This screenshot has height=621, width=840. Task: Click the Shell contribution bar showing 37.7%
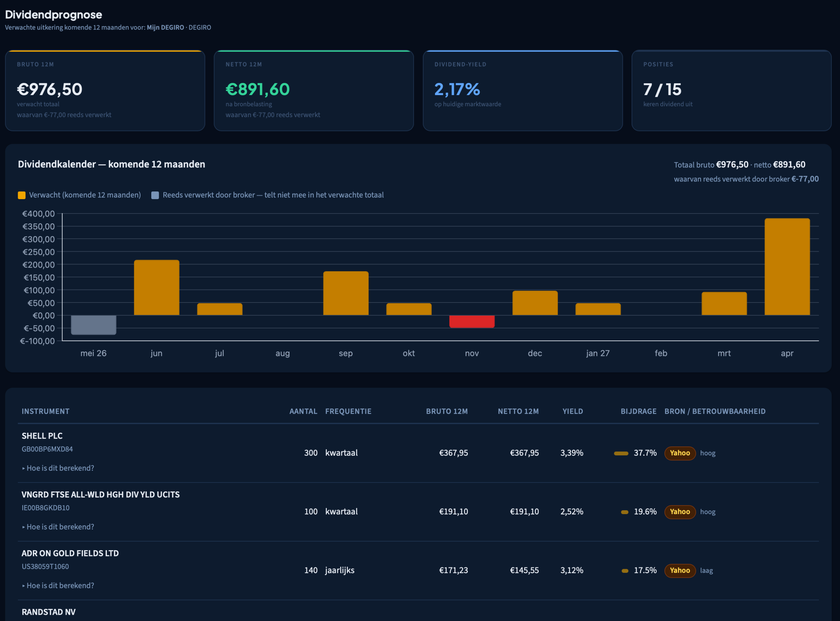[x=621, y=453]
